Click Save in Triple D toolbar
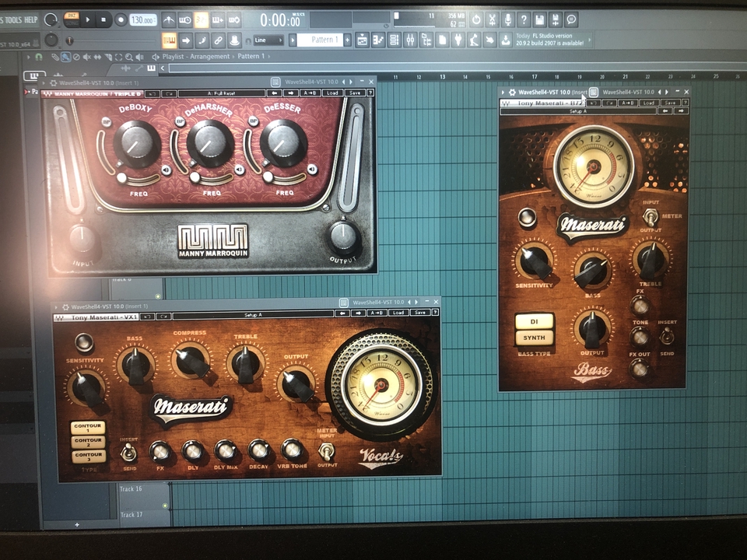The image size is (747, 560). tap(355, 93)
